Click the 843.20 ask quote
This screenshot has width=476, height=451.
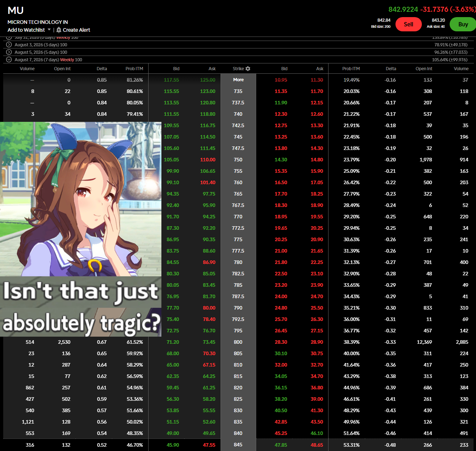click(438, 20)
